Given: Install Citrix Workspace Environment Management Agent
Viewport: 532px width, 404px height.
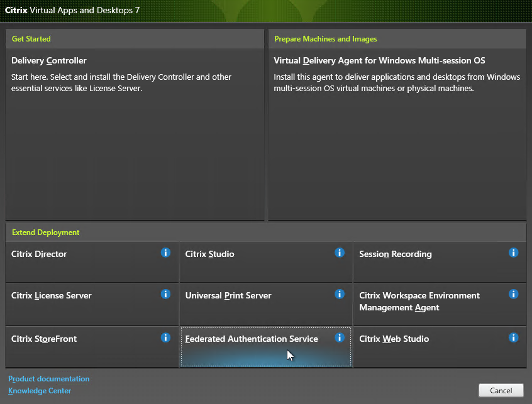Looking at the screenshot, I should (440, 304).
